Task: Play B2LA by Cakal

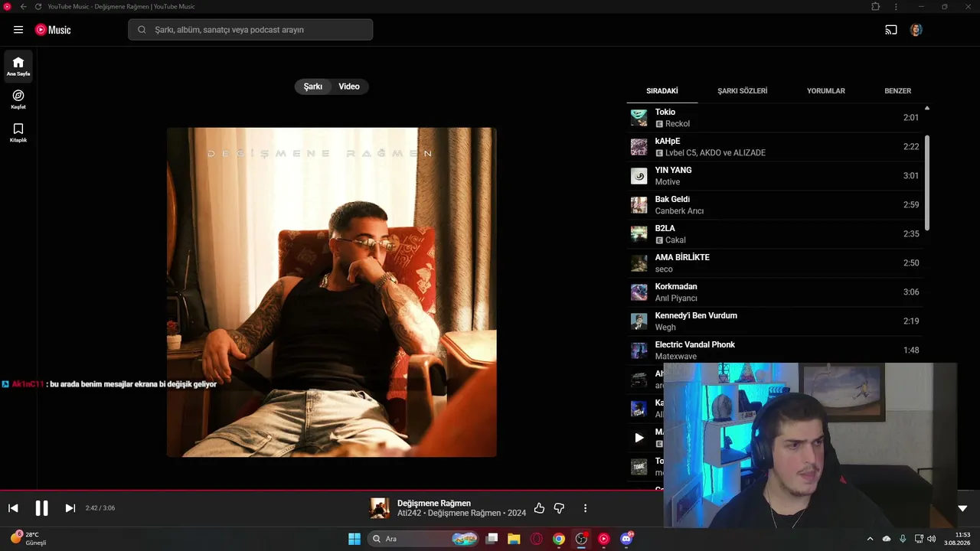Action: pos(775,234)
